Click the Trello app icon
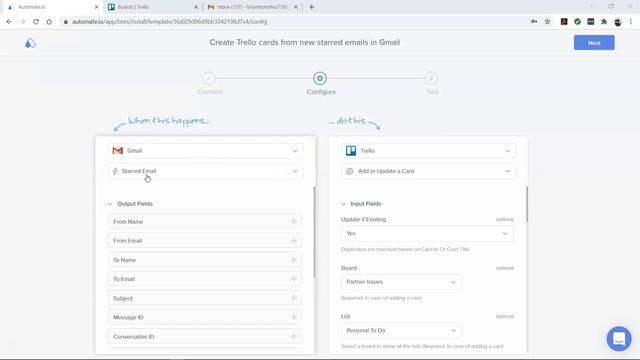640x360 pixels. click(351, 151)
